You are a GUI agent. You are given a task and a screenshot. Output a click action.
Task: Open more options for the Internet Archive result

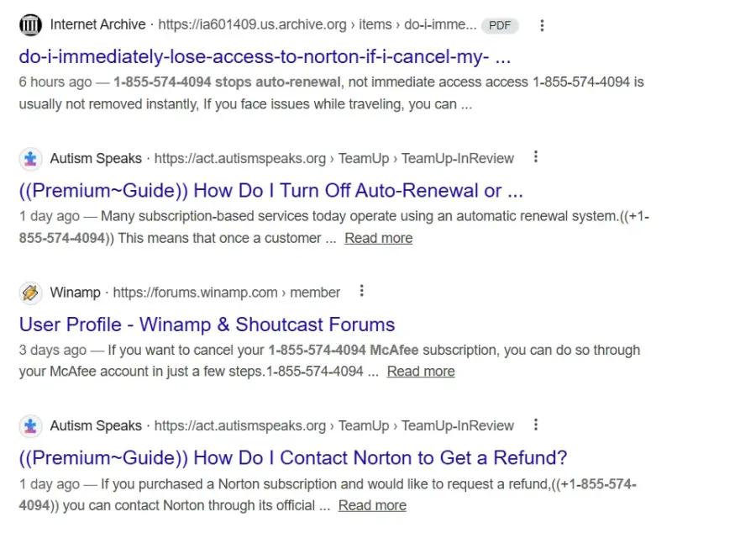pos(542,25)
